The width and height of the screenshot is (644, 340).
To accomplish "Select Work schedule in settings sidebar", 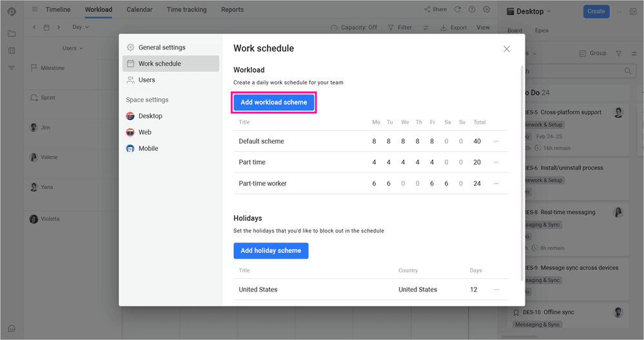I will click(171, 64).
